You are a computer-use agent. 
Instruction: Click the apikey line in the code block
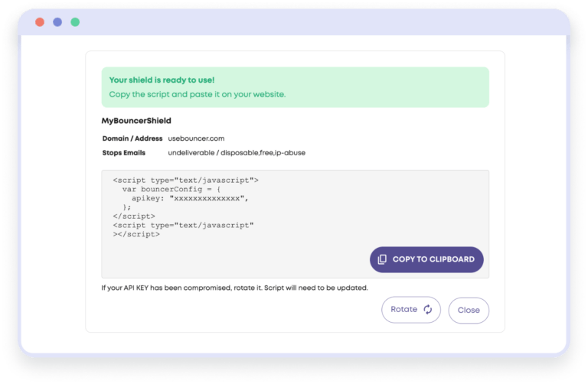(x=191, y=198)
